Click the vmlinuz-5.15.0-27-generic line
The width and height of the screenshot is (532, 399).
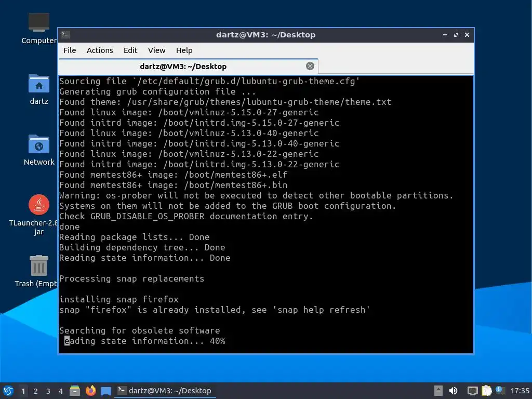coord(189,112)
